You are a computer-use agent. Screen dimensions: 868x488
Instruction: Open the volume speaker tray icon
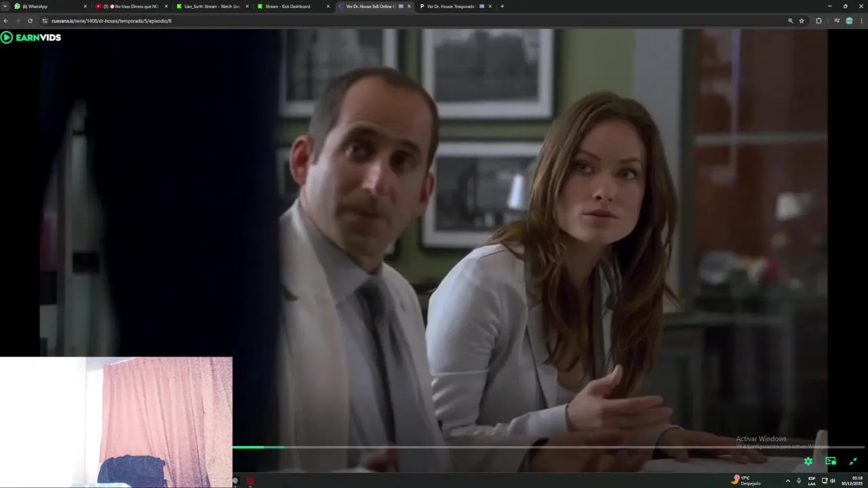pyautogui.click(x=833, y=481)
